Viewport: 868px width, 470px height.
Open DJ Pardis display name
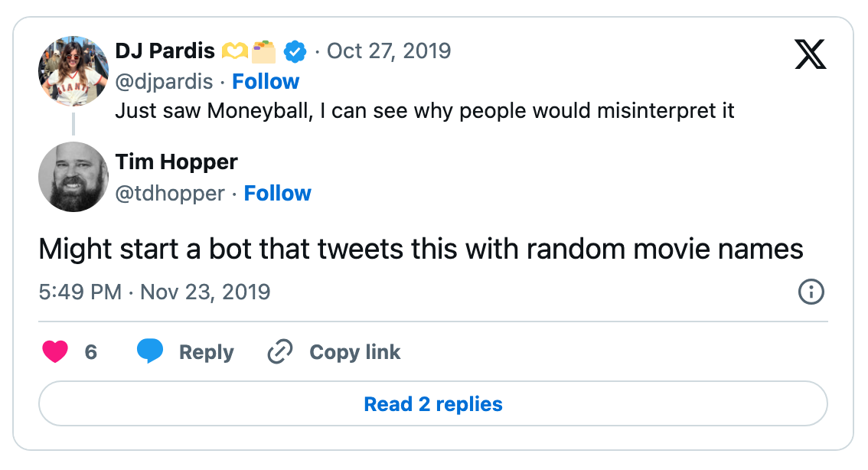tap(165, 51)
